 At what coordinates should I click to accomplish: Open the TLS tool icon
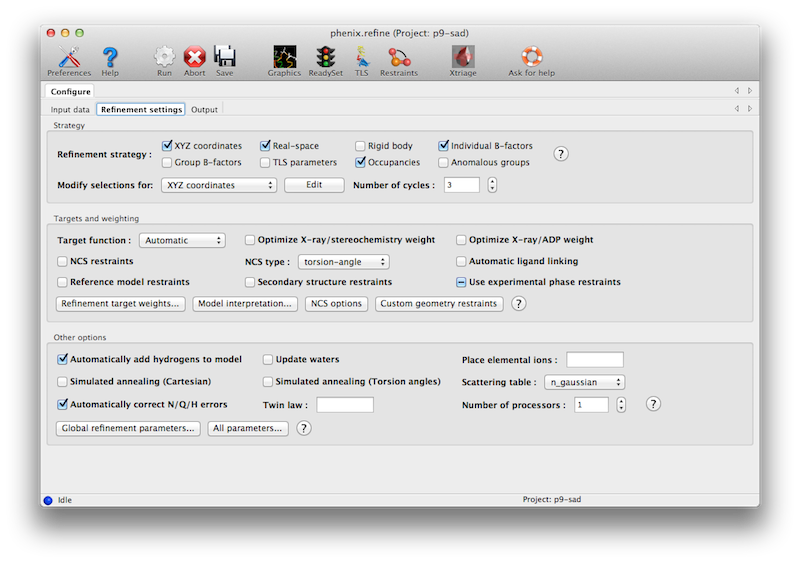361,58
